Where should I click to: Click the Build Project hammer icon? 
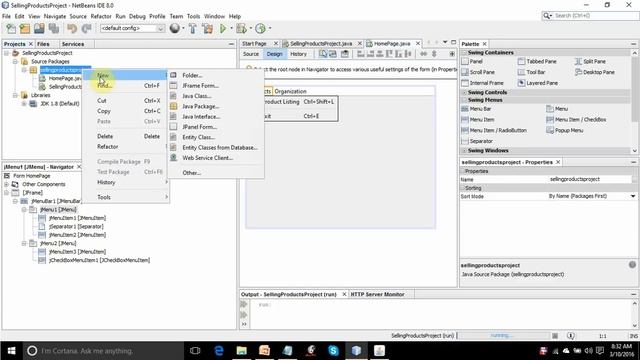pyautogui.click(x=193, y=29)
